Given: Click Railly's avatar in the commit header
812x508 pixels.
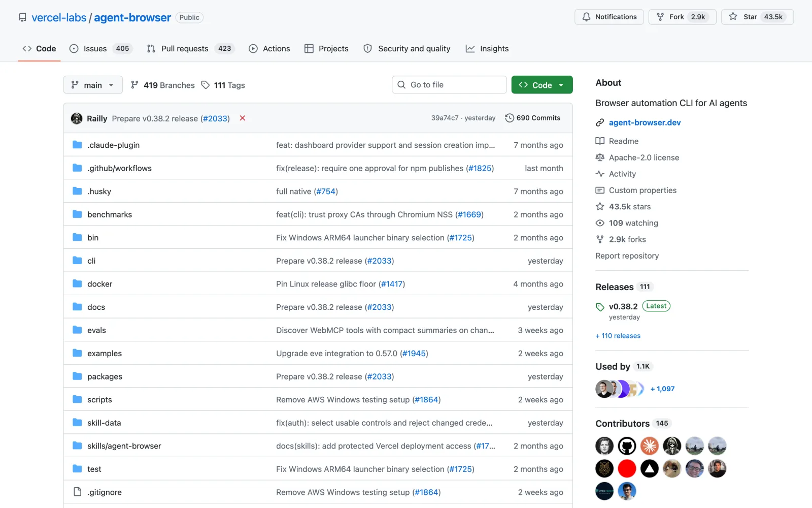Looking at the screenshot, I should 77,118.
